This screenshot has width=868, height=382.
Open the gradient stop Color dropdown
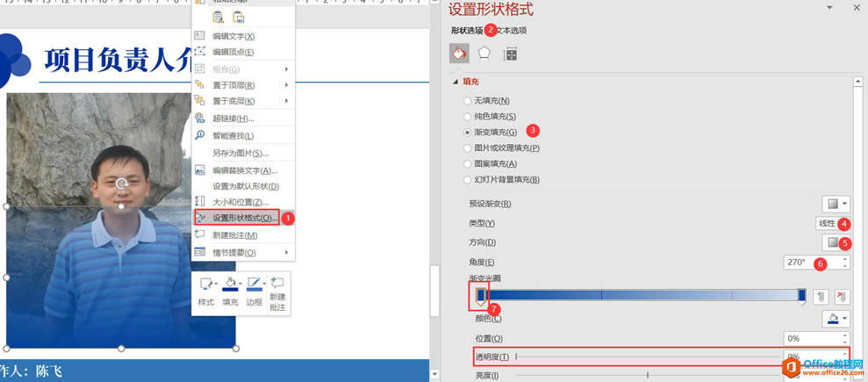click(x=836, y=318)
